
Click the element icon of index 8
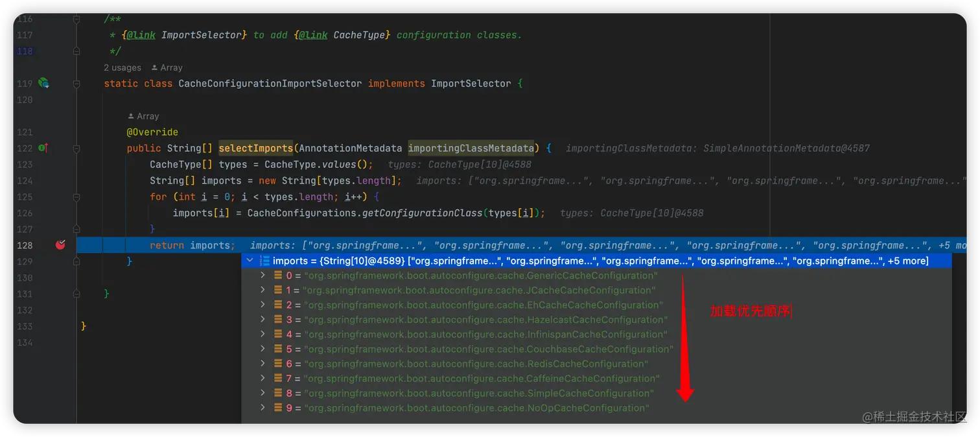point(278,393)
